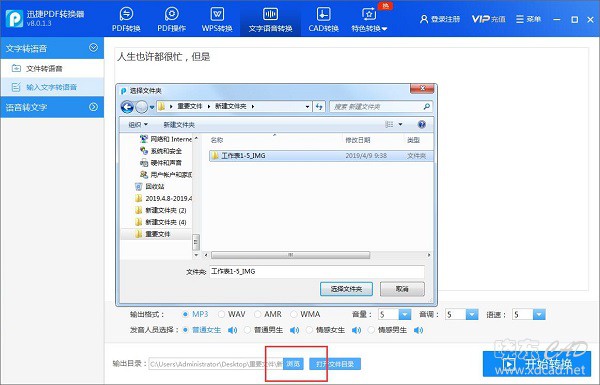Viewport: 600px width, 385px height.
Task: Preview 普通男生 voice speaker icon
Action: click(294, 330)
